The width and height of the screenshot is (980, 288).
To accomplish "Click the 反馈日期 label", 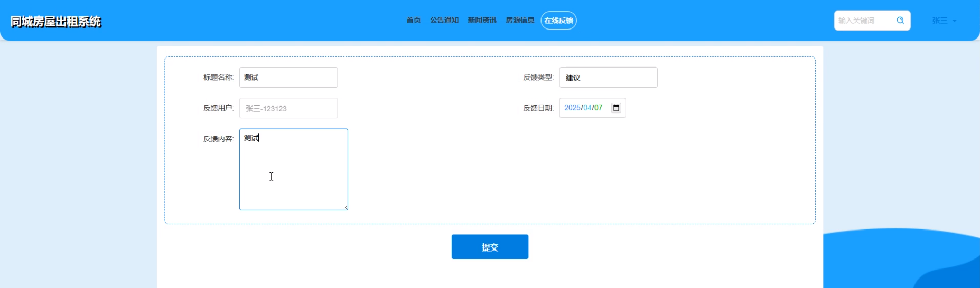I will (538, 108).
